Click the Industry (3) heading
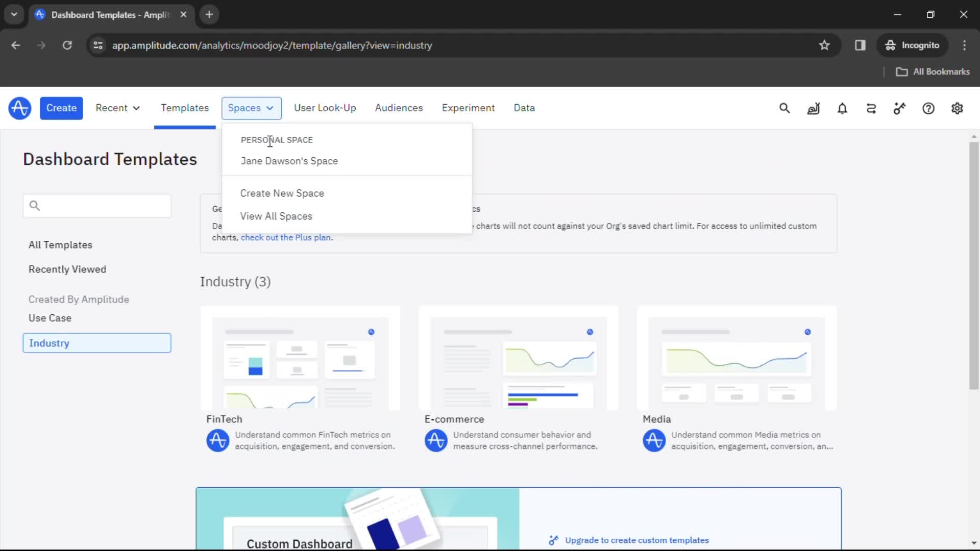This screenshot has width=980, height=551. (x=235, y=282)
